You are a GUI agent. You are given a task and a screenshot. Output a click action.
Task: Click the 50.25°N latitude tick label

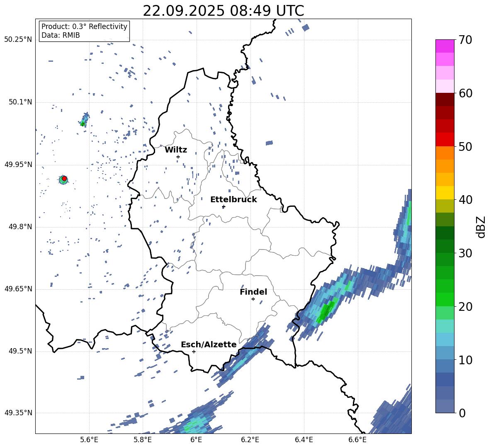pos(18,40)
